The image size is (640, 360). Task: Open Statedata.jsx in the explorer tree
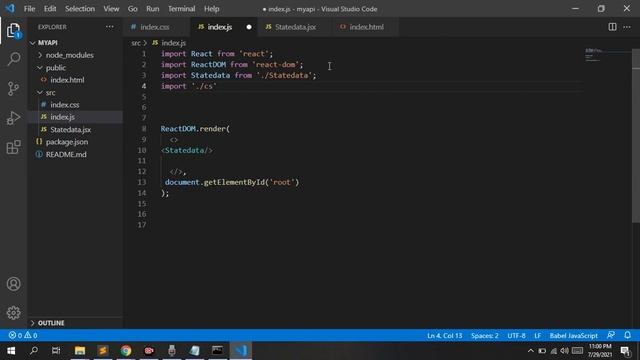point(70,130)
